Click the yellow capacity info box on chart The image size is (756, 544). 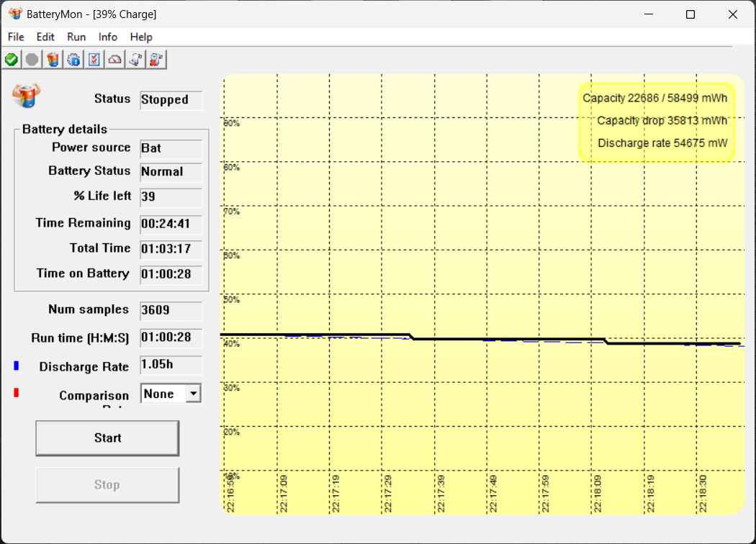pos(657,121)
